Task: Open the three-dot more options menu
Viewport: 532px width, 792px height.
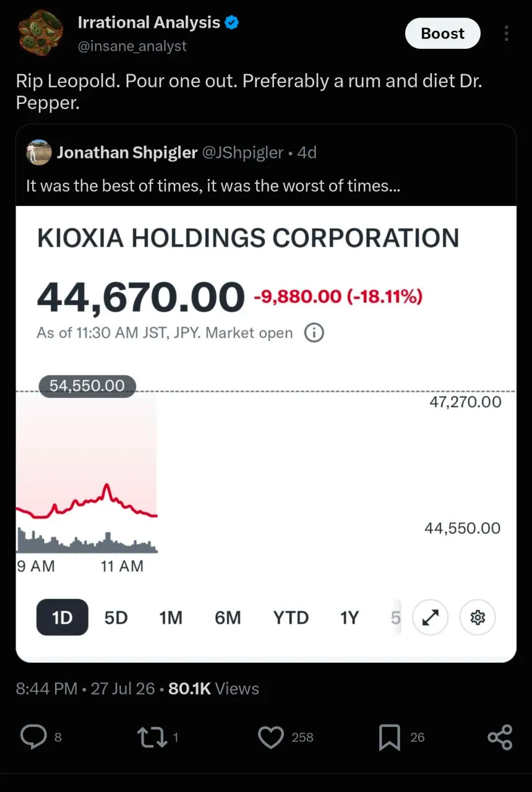Action: pos(506,33)
